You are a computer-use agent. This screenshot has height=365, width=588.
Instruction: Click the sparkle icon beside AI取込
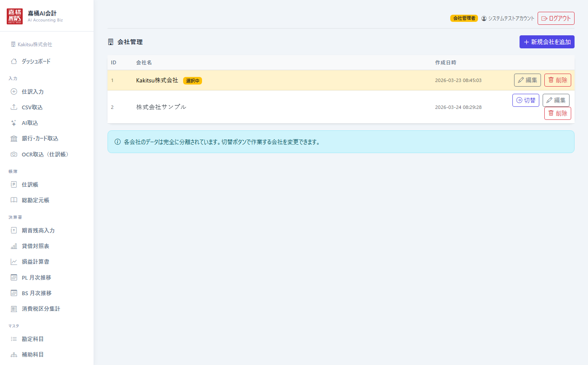[13, 123]
